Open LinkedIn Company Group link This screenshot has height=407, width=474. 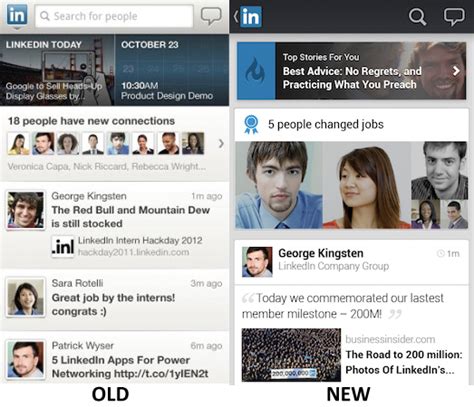tap(334, 266)
